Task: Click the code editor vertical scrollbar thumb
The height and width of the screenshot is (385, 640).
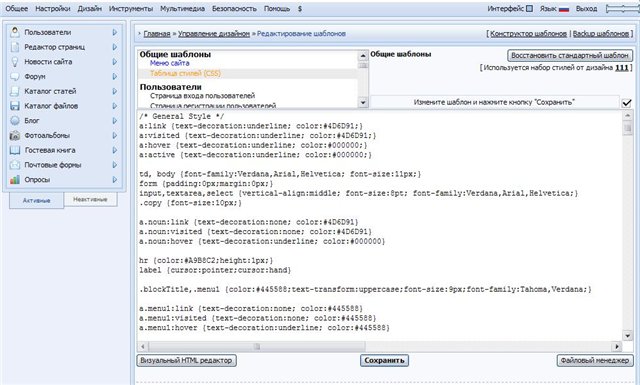Action: pos(628,128)
